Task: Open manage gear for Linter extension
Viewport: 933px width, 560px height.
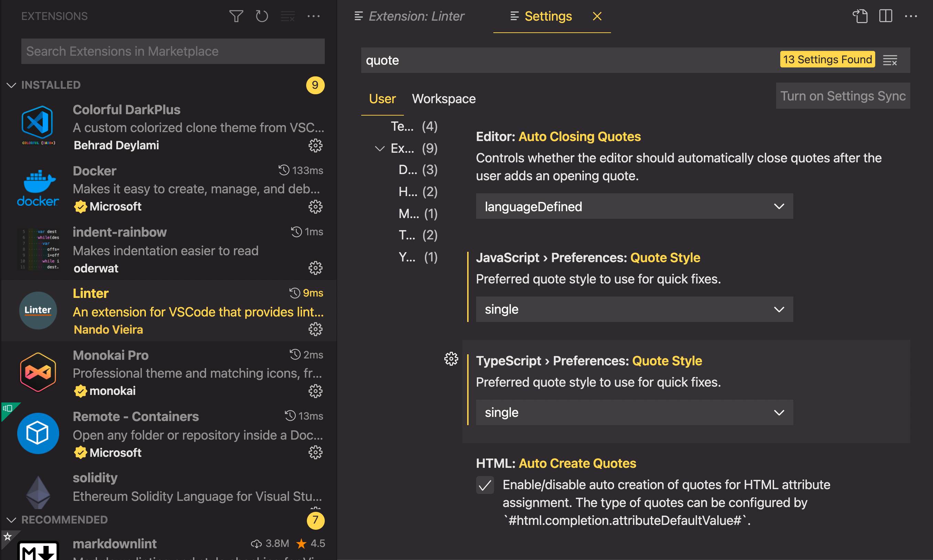Action: 315,329
